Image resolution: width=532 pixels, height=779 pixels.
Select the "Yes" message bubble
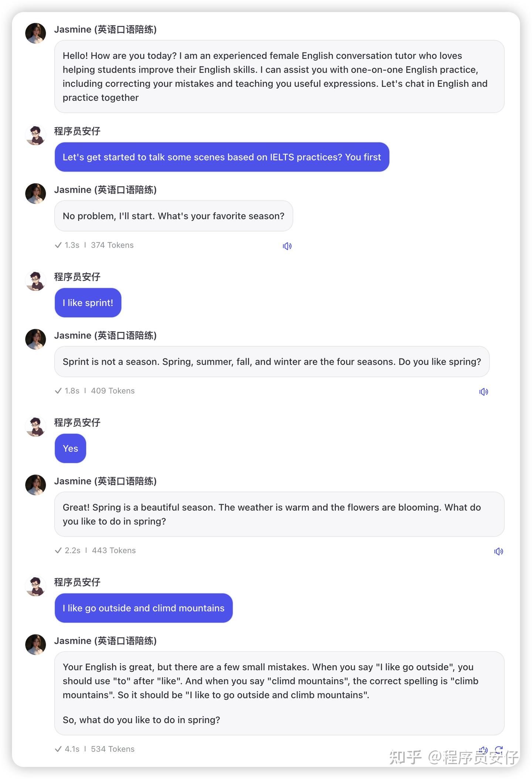point(70,448)
